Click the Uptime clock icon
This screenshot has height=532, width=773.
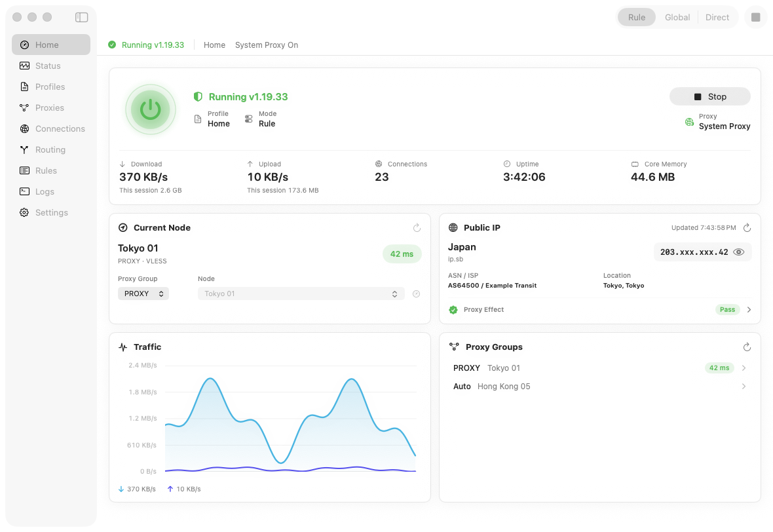tap(507, 164)
